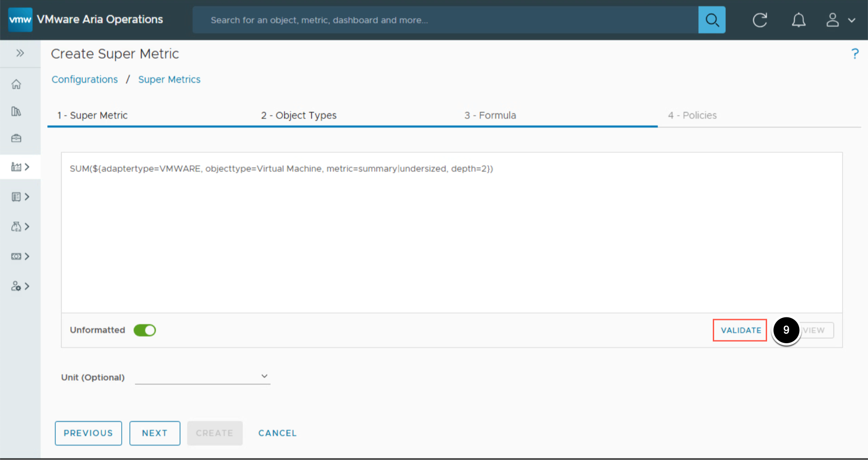The height and width of the screenshot is (460, 868).
Task: Click the NEXT button
Action: (x=155, y=433)
